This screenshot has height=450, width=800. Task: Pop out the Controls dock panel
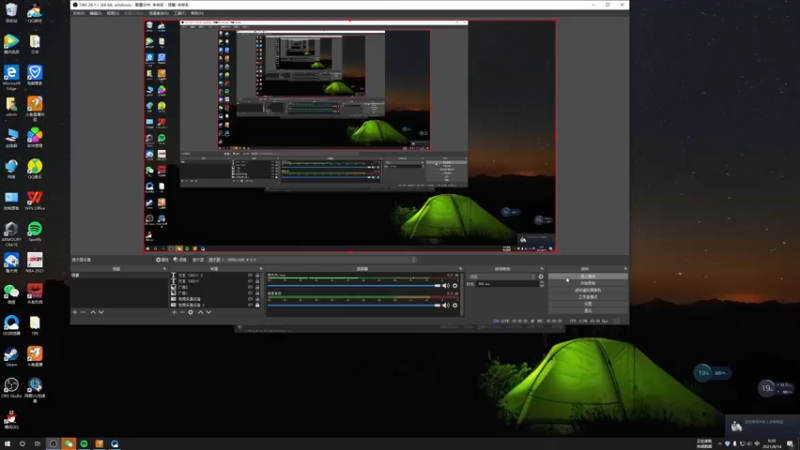click(x=625, y=269)
